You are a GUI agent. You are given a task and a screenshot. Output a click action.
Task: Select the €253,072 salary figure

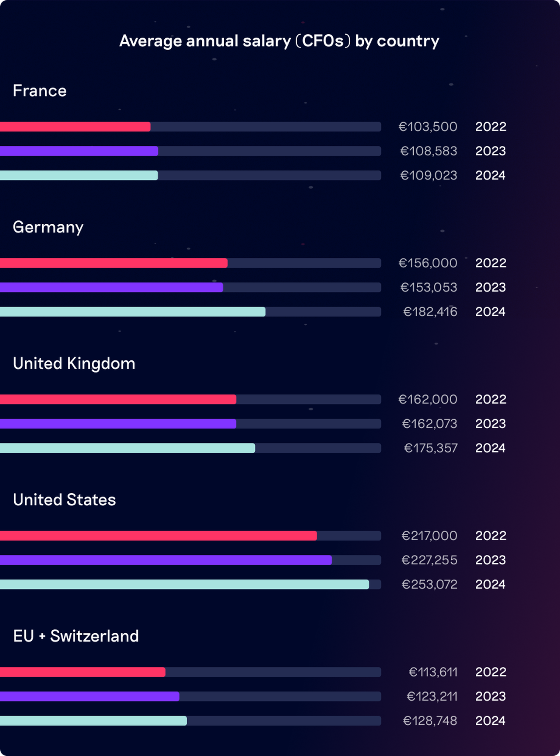[x=429, y=584]
